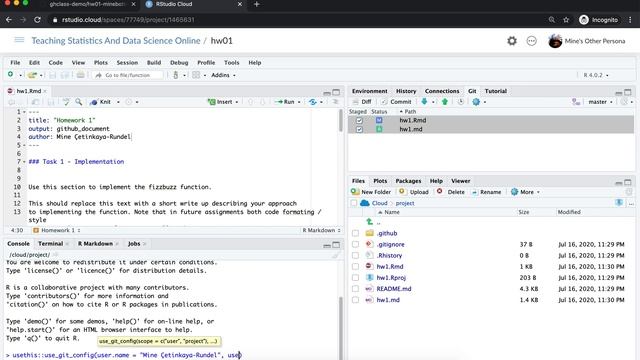This screenshot has width=640, height=360.
Task: Click the New Folder icon in Files pane
Action: (355, 191)
